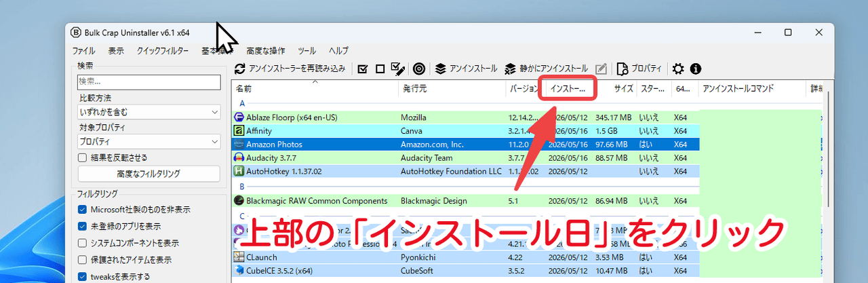Viewport: 868px width, 283px height.
Task: Open the 対象プロパティ dropdown showing プロパティ
Action: pyautogui.click(x=149, y=142)
